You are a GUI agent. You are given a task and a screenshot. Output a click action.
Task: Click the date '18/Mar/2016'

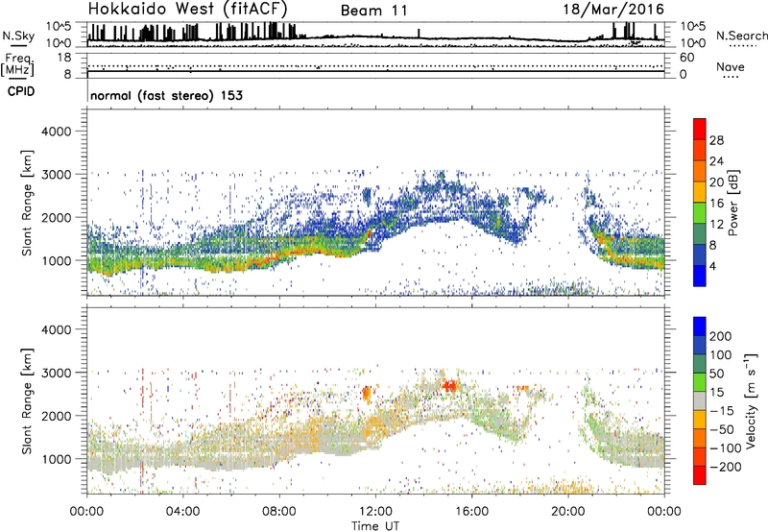[x=613, y=9]
